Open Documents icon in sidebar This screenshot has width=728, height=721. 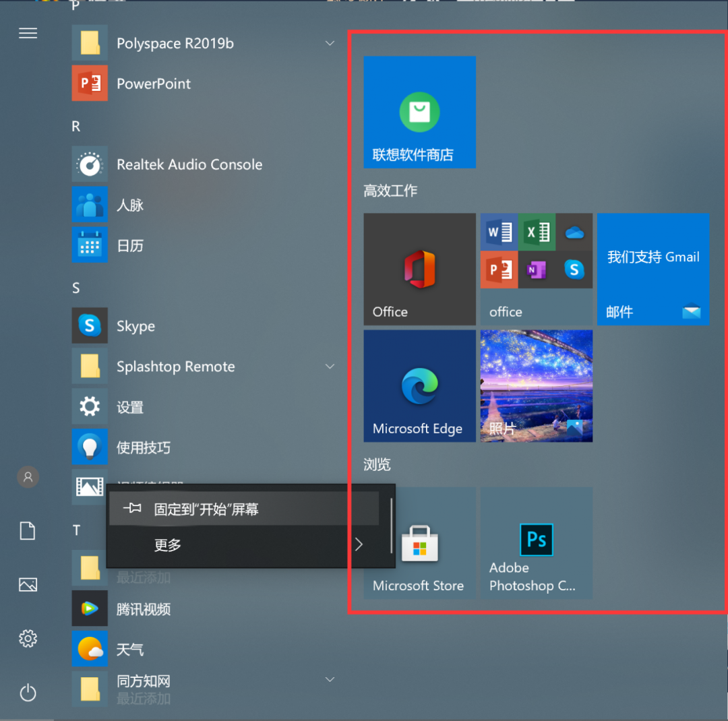(x=28, y=531)
